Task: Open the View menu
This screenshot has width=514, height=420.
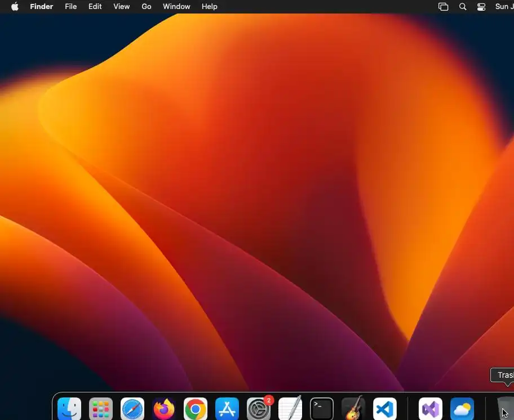Action: 122,7
